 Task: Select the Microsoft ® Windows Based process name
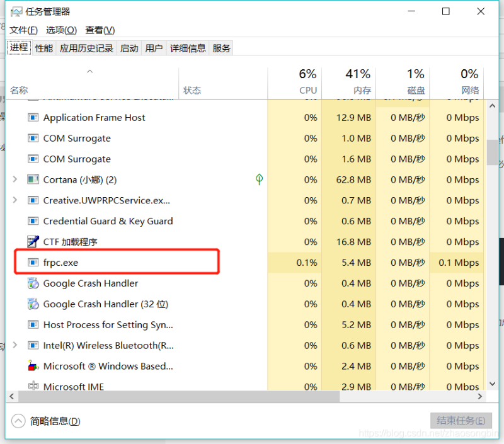[x=108, y=366]
